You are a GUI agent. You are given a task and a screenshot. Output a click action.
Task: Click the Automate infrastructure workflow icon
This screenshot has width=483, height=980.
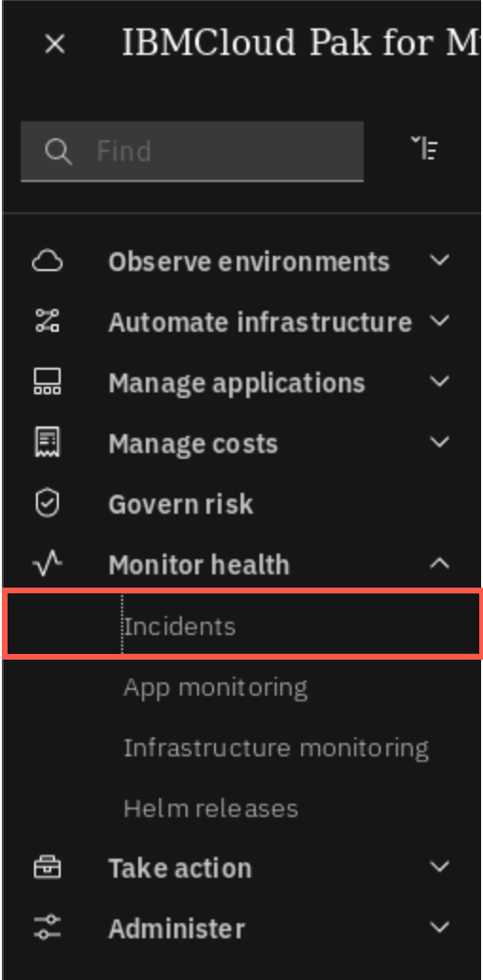pyautogui.click(x=47, y=321)
